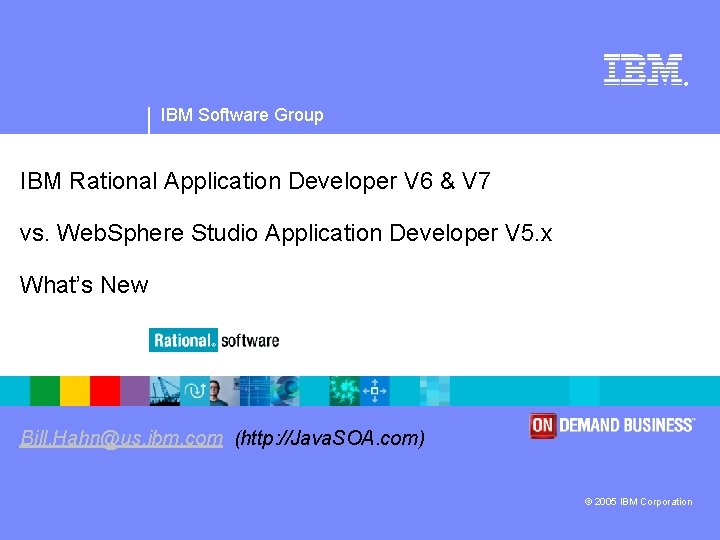Click the IBM Software Group heading

coord(242,115)
